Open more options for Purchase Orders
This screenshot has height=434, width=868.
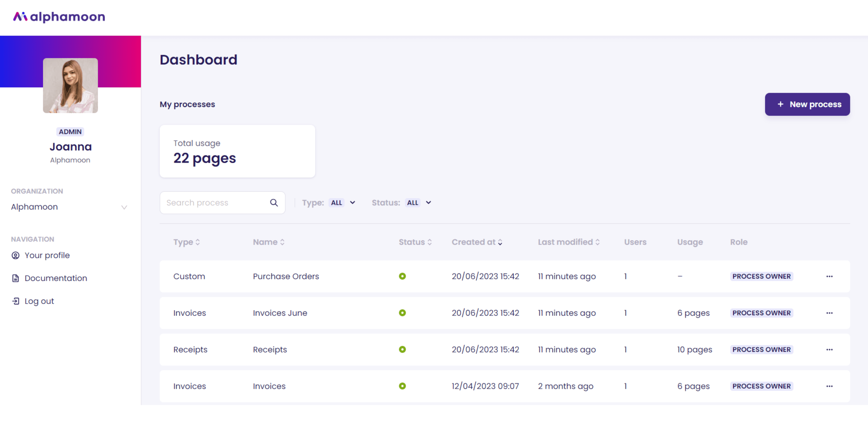pyautogui.click(x=829, y=276)
